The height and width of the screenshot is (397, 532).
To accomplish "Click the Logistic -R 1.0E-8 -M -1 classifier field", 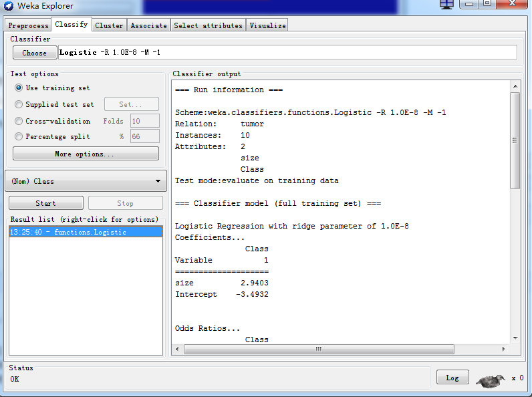I will (287, 52).
